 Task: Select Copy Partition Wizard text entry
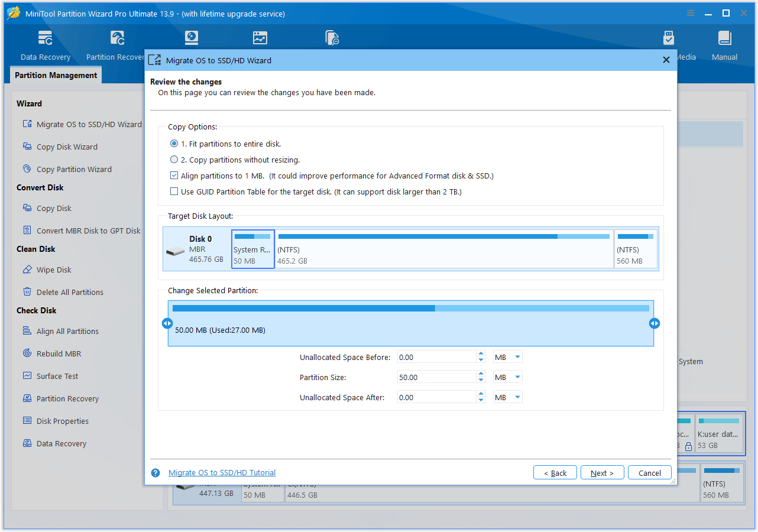click(x=74, y=169)
